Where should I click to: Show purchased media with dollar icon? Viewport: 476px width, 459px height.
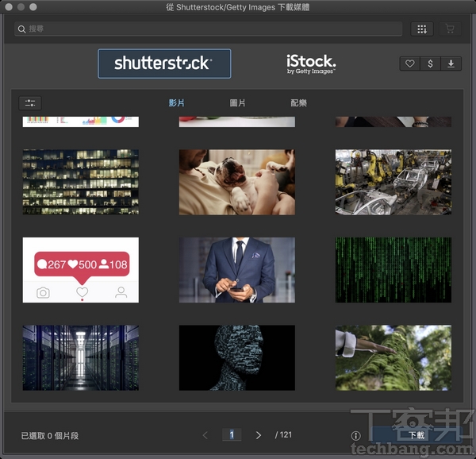(x=430, y=64)
